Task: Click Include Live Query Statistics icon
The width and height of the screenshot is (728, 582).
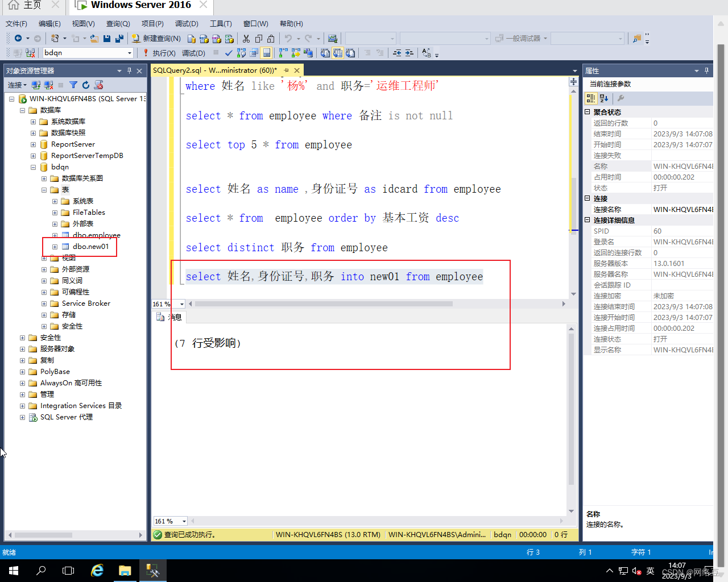Action: [x=296, y=53]
